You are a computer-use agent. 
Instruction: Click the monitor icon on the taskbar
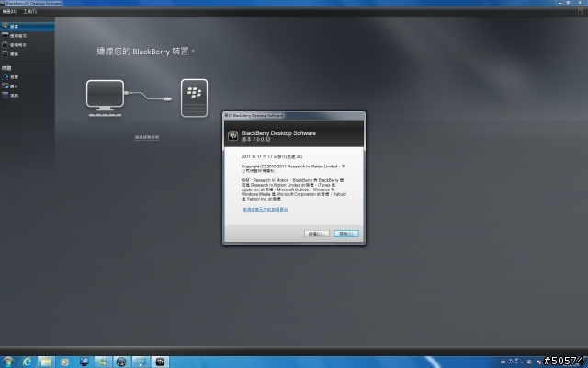point(85,362)
